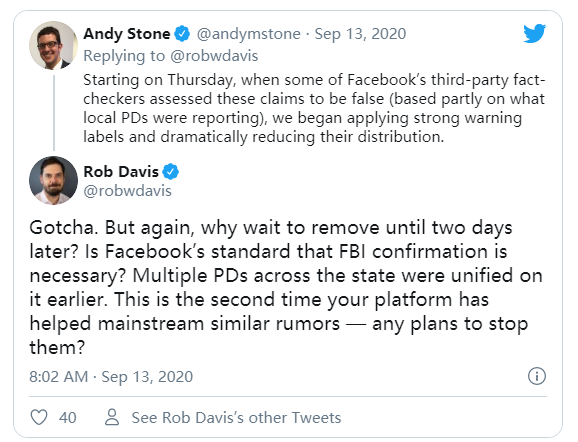Viewport: 578px width, 442px height.
Task: Open @robwdavis in Replying to line
Action: [214, 56]
